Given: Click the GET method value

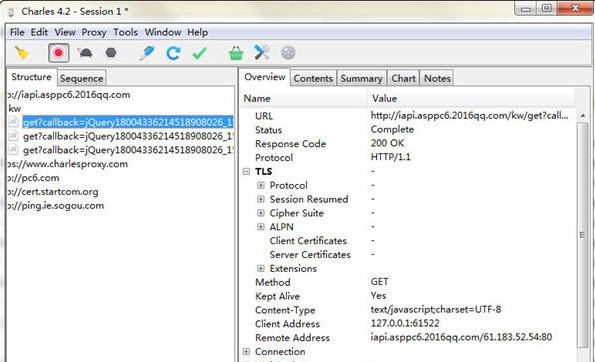Looking at the screenshot, I should pos(379,282).
